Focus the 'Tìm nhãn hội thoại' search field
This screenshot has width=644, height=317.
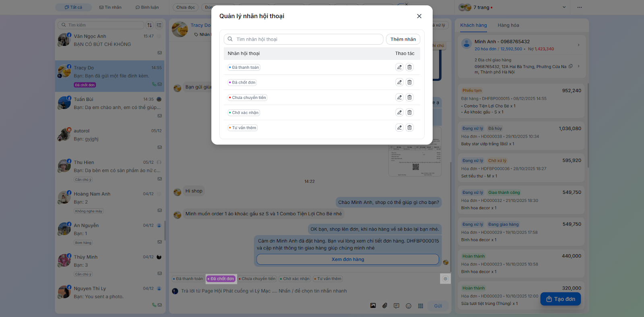(x=303, y=39)
